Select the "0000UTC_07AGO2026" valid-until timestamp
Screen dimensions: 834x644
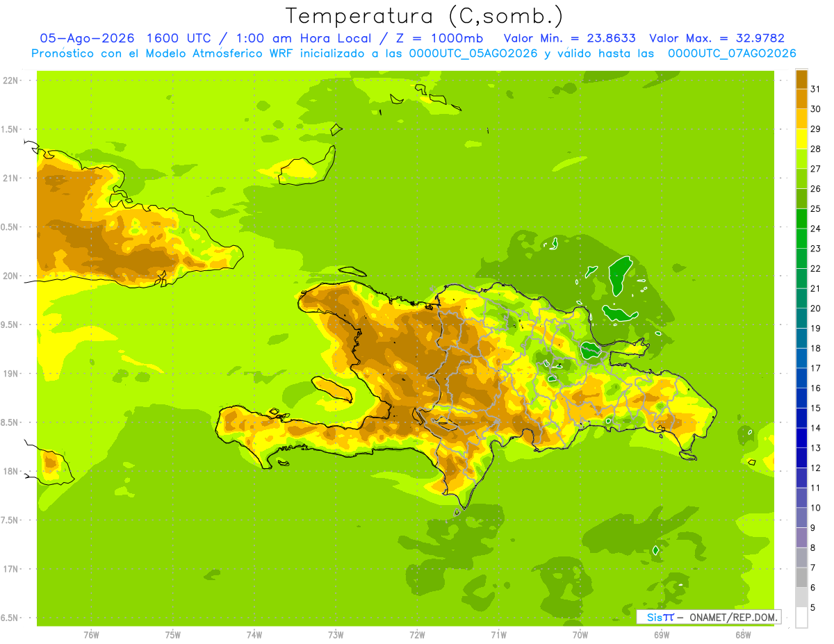pos(731,53)
